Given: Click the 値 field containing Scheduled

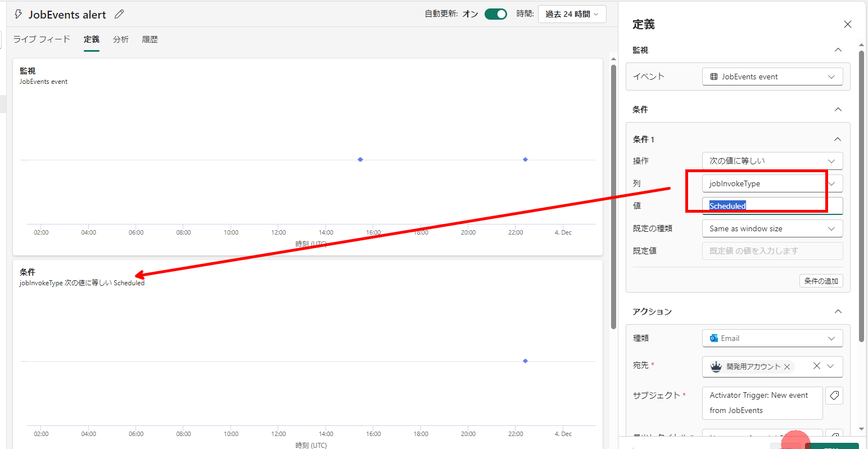Looking at the screenshot, I should [x=772, y=206].
